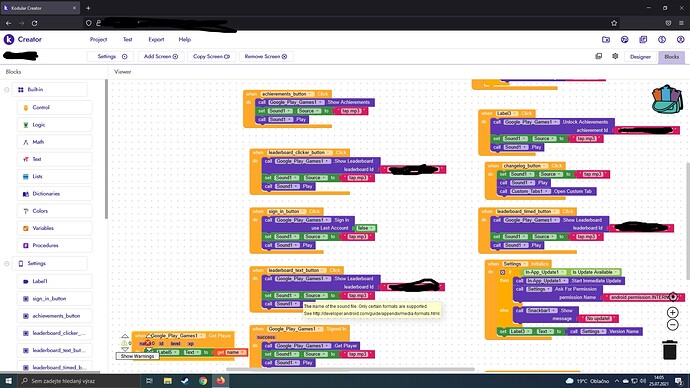The height and width of the screenshot is (388, 690).
Task: Open the Test menu
Action: coord(128,40)
